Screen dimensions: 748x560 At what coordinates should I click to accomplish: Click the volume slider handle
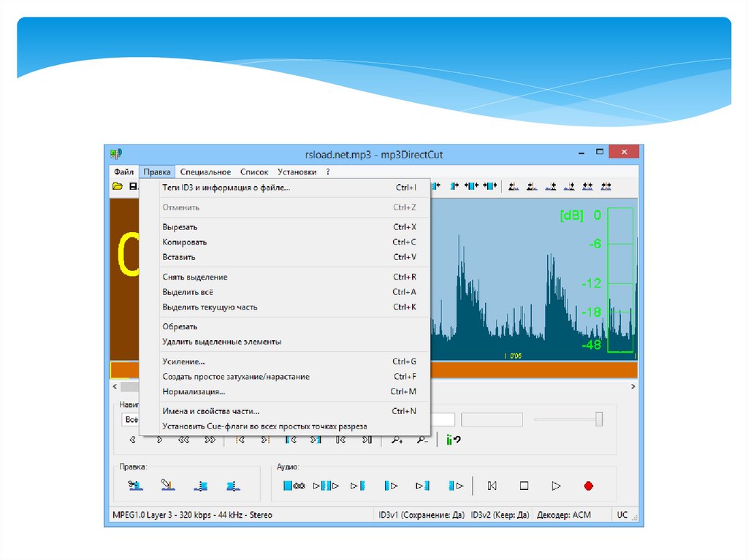point(599,419)
